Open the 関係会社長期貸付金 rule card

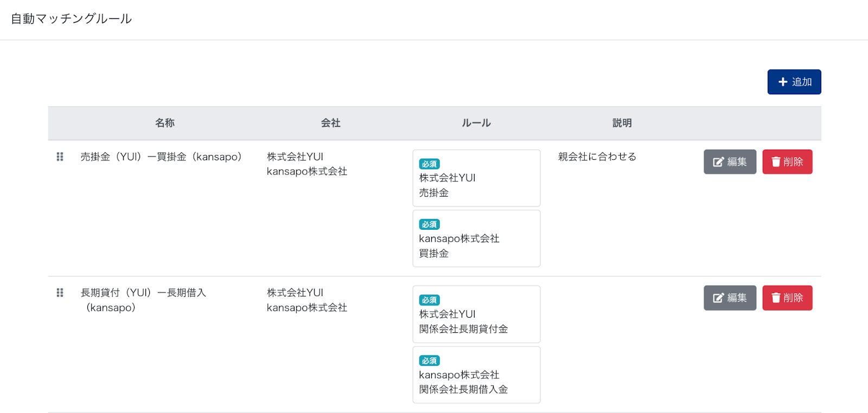[476, 314]
